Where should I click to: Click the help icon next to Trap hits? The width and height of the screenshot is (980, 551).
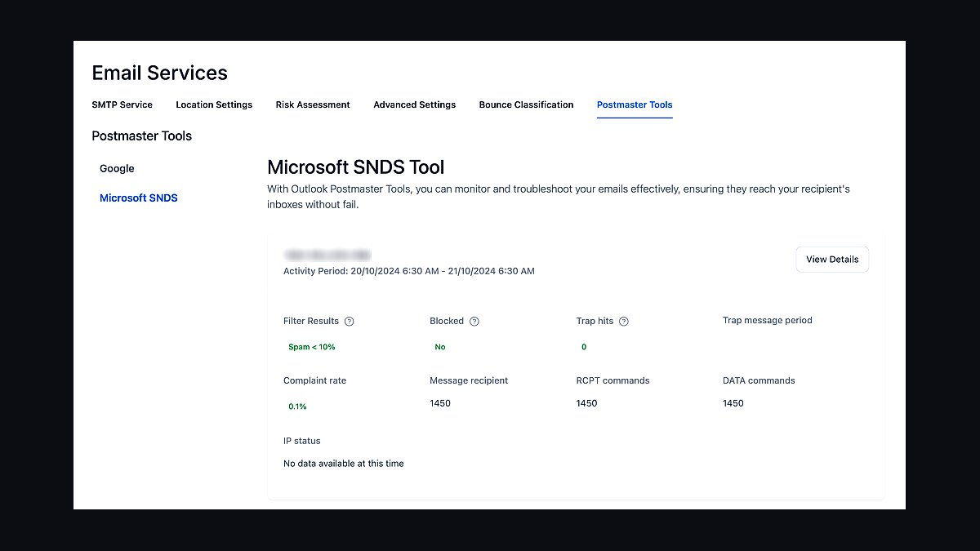click(x=624, y=322)
